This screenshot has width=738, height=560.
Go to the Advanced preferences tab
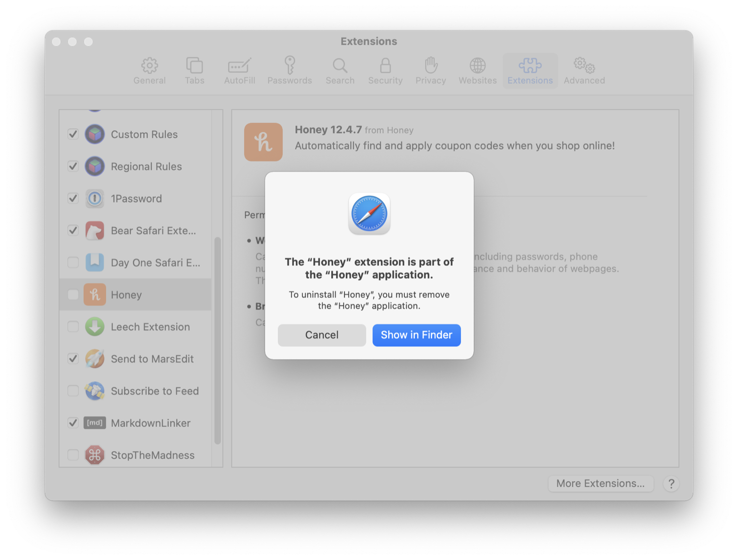coord(584,71)
